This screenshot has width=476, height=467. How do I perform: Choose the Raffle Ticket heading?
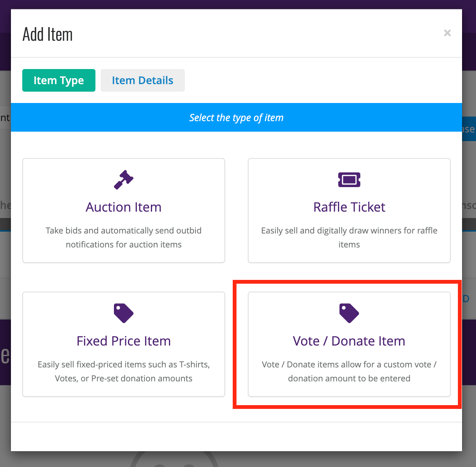click(349, 207)
